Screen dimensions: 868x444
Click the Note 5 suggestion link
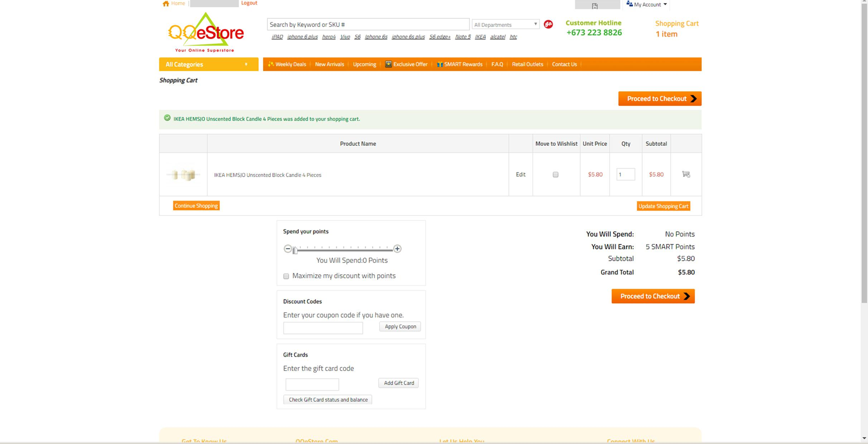462,37
